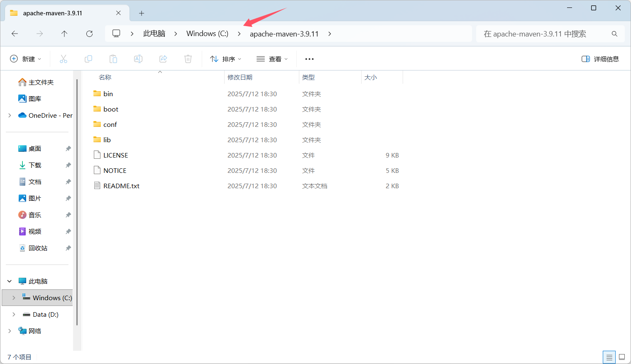This screenshot has width=631, height=364.
Task: Click the Delete trash can icon
Action: (188, 59)
